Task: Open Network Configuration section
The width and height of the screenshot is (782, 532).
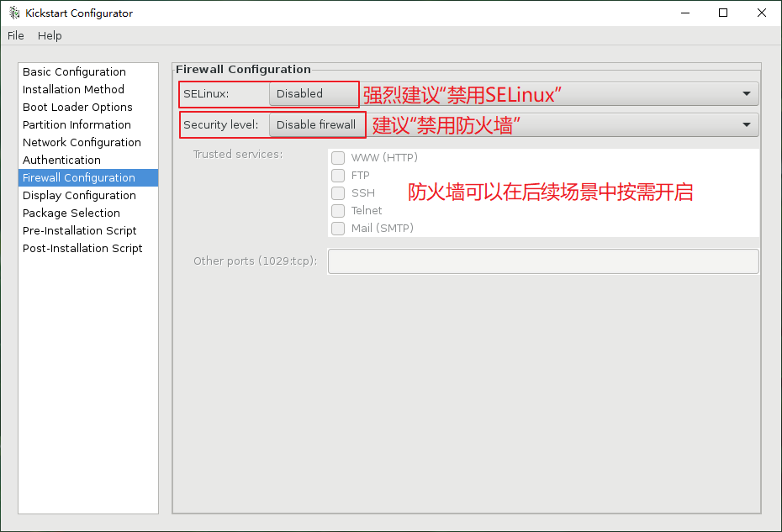Action: 88,143
